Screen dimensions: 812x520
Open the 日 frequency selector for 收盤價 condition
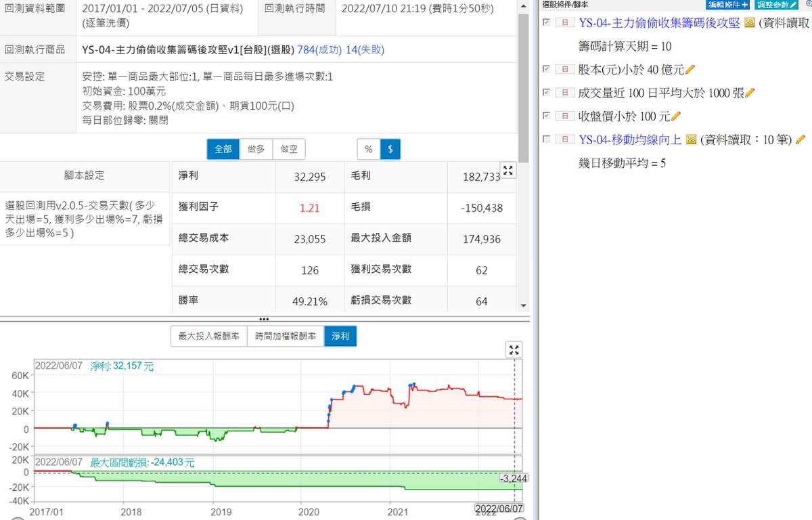point(564,116)
